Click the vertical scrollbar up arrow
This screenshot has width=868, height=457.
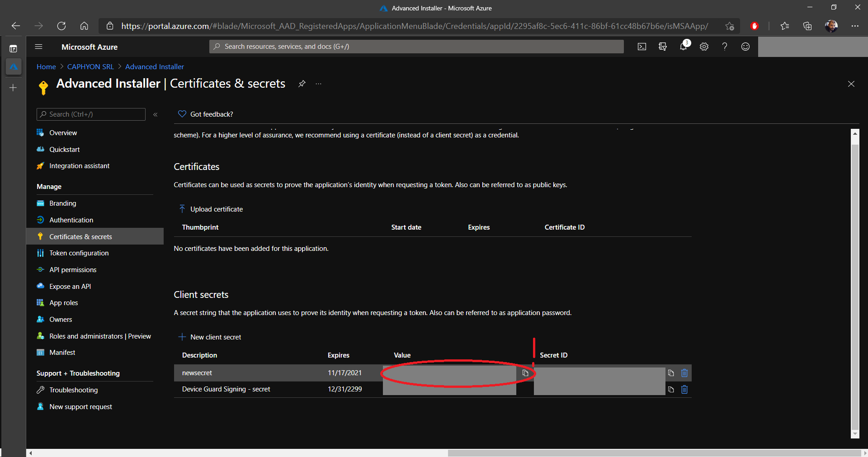click(855, 133)
